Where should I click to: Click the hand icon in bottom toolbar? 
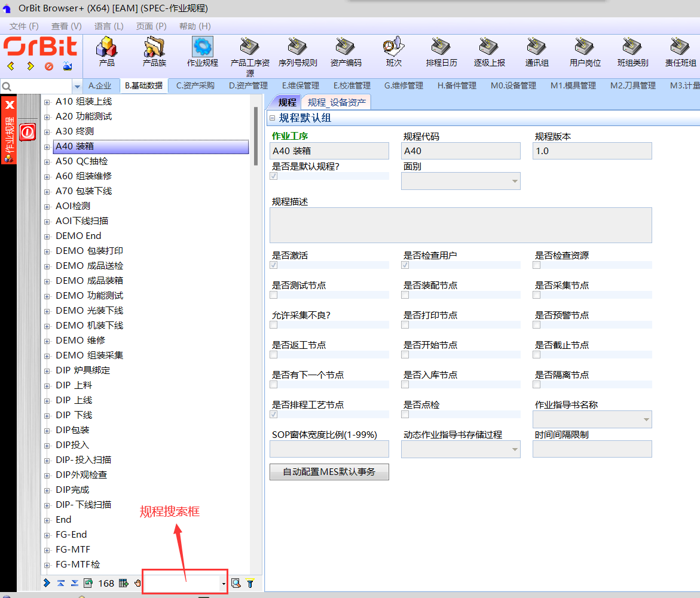pos(137,583)
